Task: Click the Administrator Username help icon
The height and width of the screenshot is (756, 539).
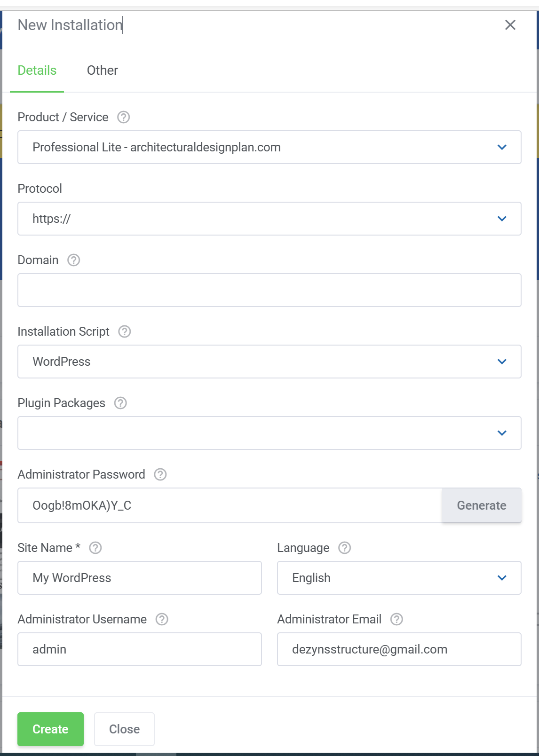Action: click(x=162, y=619)
